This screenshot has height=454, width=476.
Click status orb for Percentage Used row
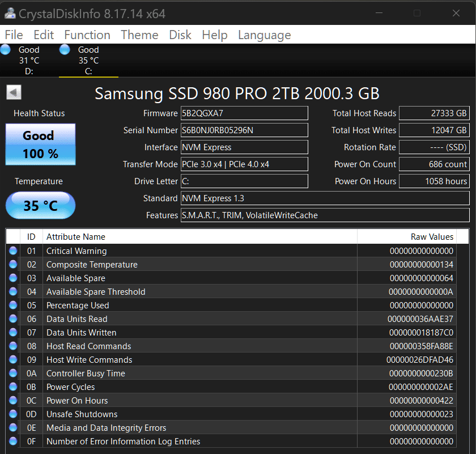(x=13, y=305)
